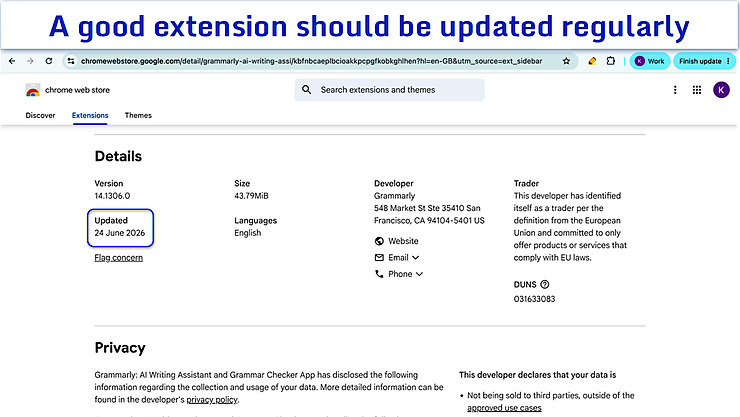Select the DUNS number 031633083
The image size is (740, 417).
(534, 299)
